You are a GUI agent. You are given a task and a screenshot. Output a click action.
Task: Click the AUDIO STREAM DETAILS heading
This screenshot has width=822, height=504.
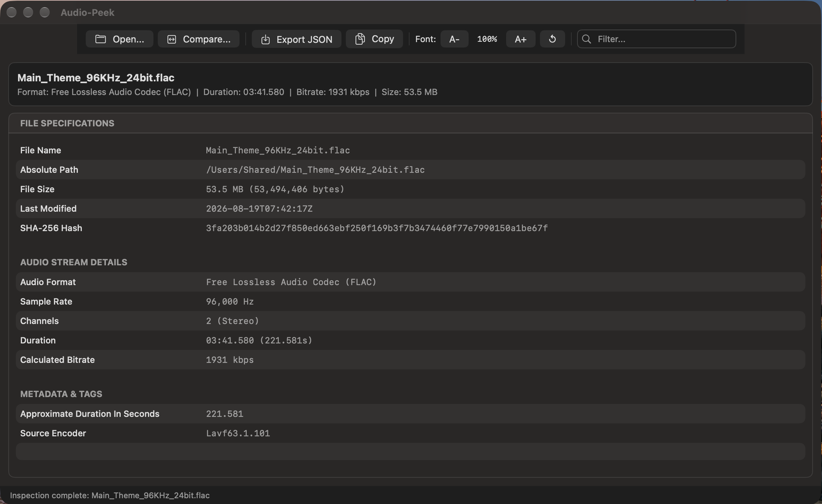tap(73, 262)
